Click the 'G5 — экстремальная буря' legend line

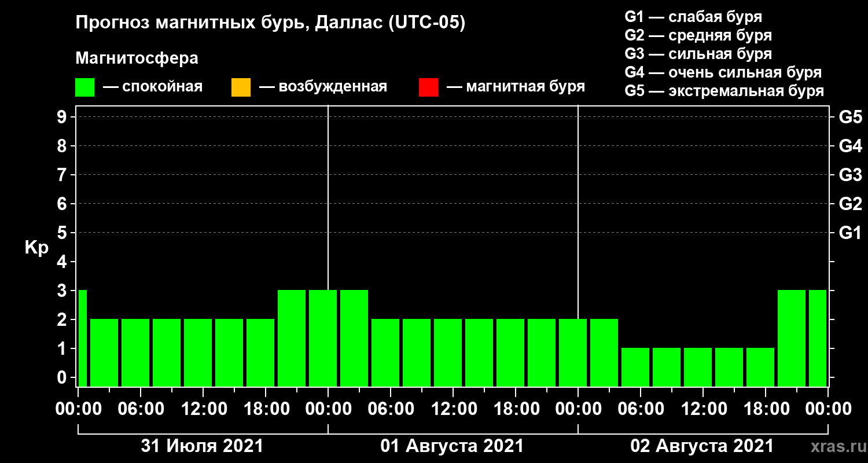(724, 91)
